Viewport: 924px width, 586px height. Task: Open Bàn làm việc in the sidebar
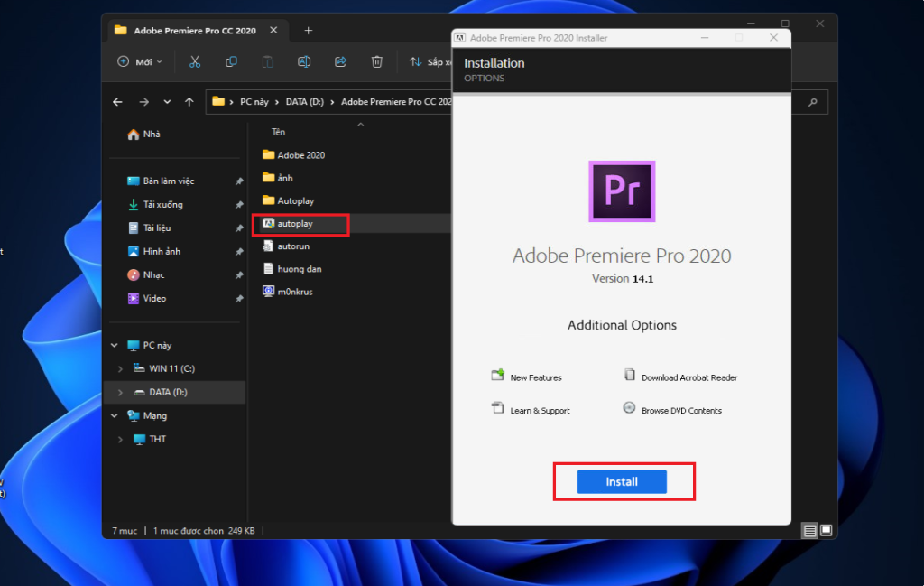click(161, 181)
